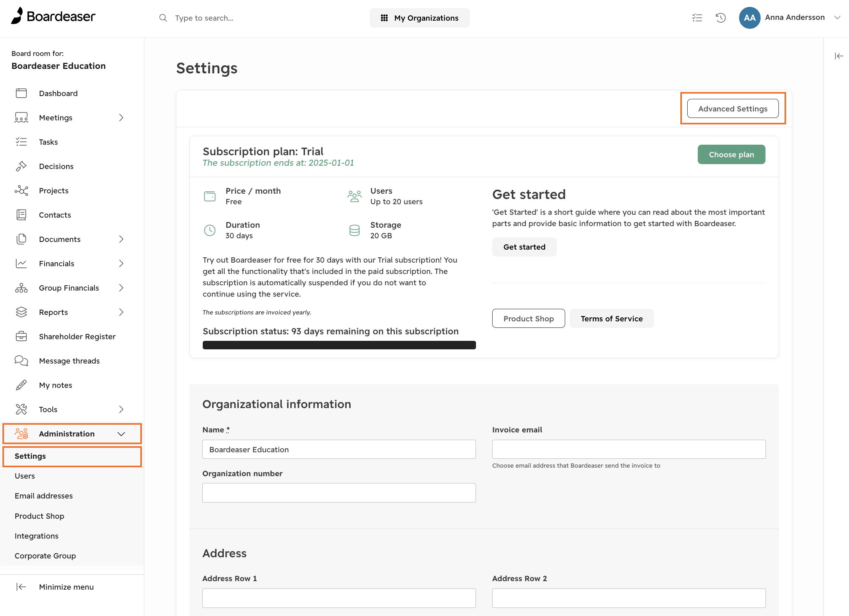Open the Anna Andersson user dropdown arrow
The image size is (849, 616).
pos(837,17)
